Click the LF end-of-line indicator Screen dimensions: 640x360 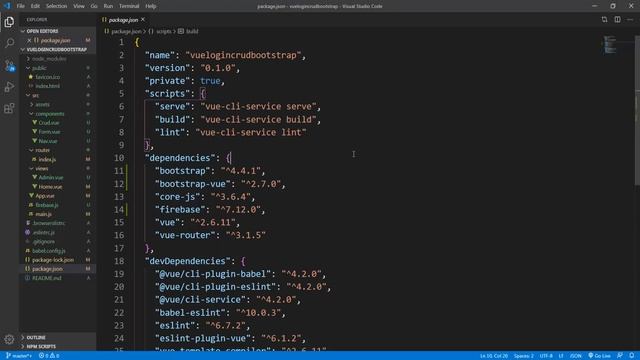pos(561,356)
